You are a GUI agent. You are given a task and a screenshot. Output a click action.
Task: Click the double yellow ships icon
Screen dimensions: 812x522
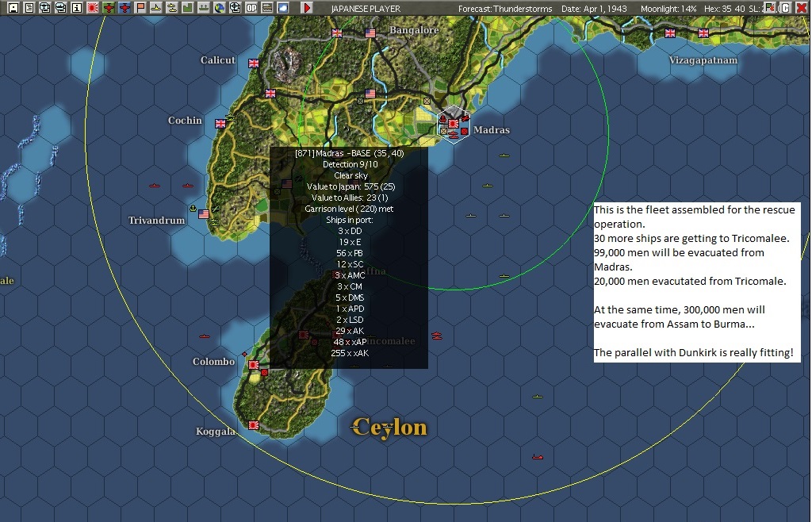click(x=172, y=8)
